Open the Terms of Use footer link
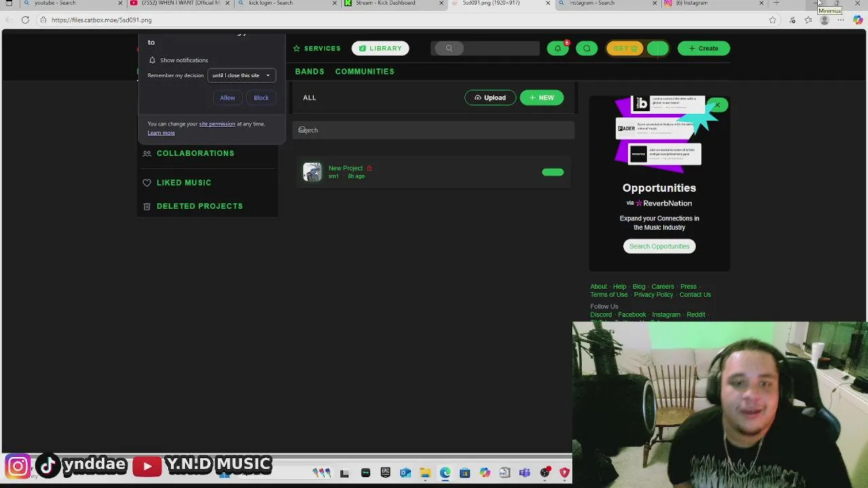This screenshot has width=868, height=488. click(609, 295)
